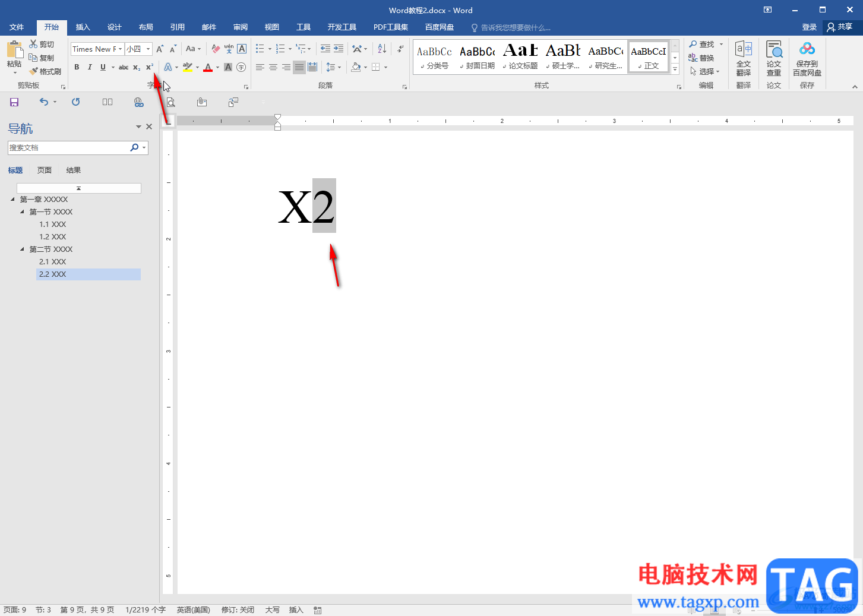
Task: Open the Phonetic Guide wén icon
Action: (x=229, y=49)
